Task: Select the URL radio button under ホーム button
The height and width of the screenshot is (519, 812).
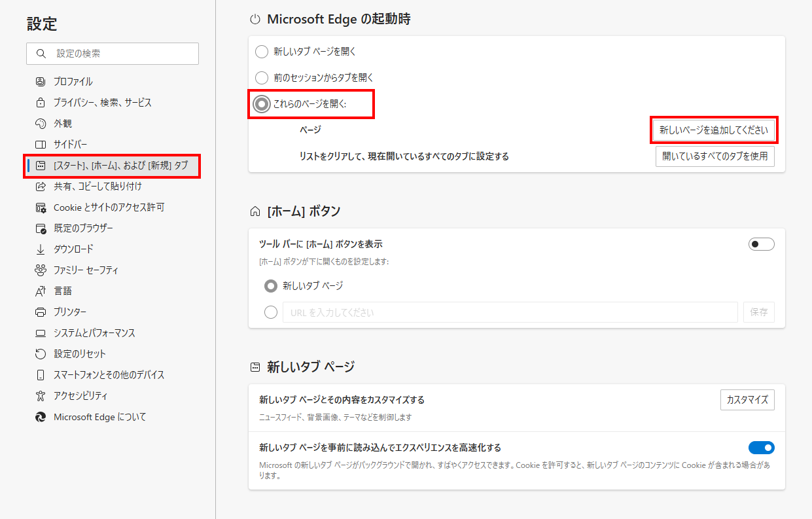Action: (x=271, y=312)
